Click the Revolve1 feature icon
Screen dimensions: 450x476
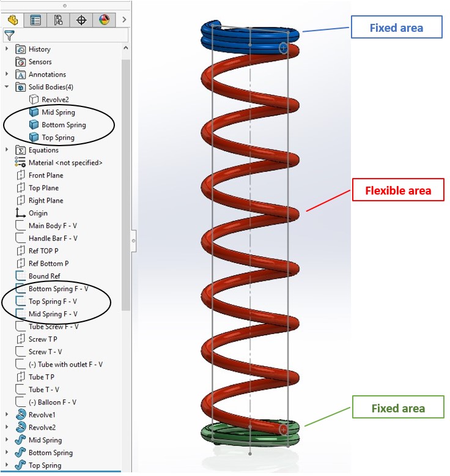tap(21, 415)
